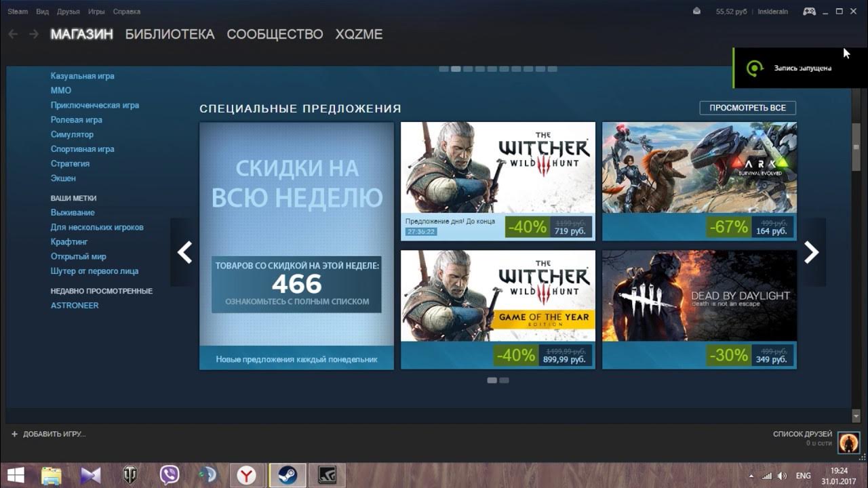This screenshot has height=488, width=868.
Task: Open Visual Studio from the taskbar
Action: 90,474
